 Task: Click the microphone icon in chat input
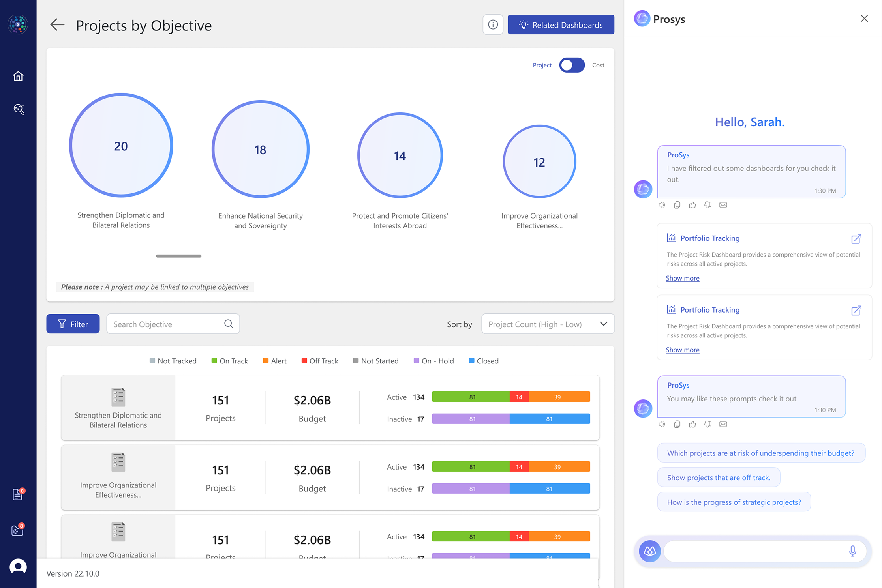pos(852,551)
